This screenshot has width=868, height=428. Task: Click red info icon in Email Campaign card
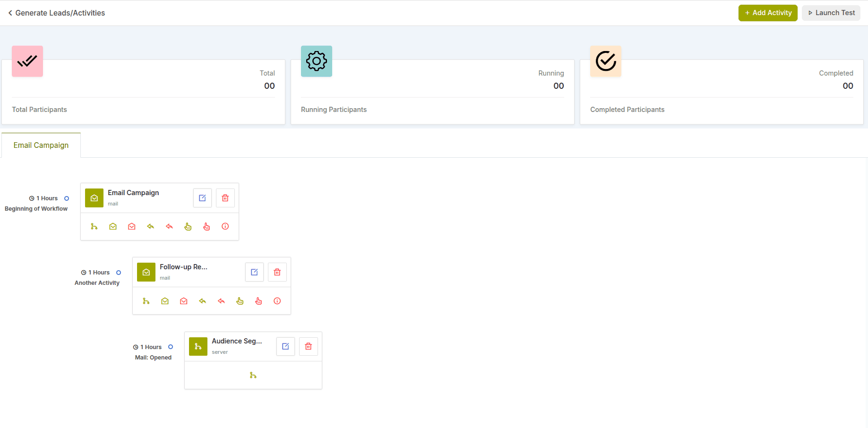coord(225,227)
